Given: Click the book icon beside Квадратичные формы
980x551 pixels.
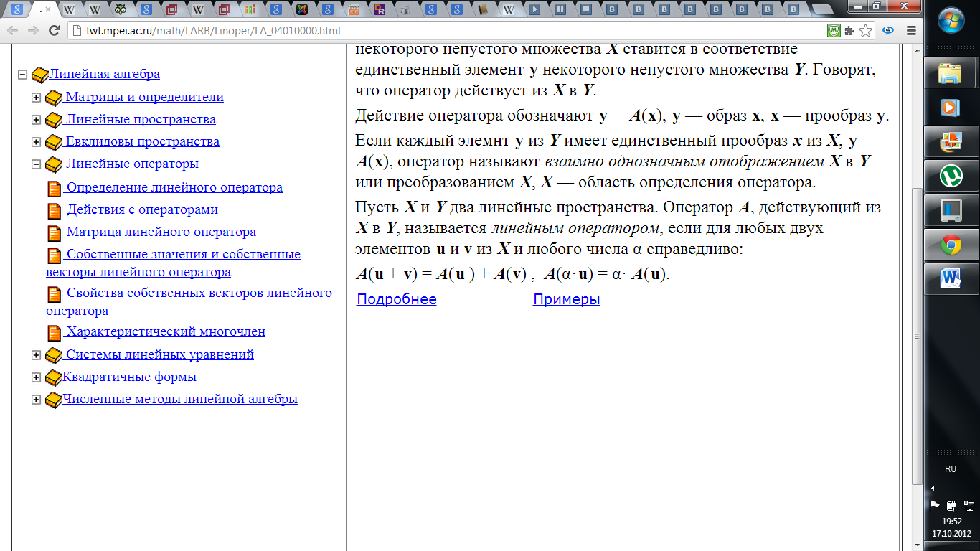Looking at the screenshot, I should [x=54, y=377].
